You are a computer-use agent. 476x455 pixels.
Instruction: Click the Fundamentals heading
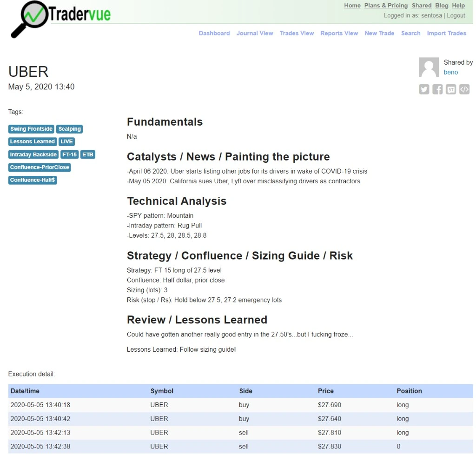pyautogui.click(x=165, y=122)
